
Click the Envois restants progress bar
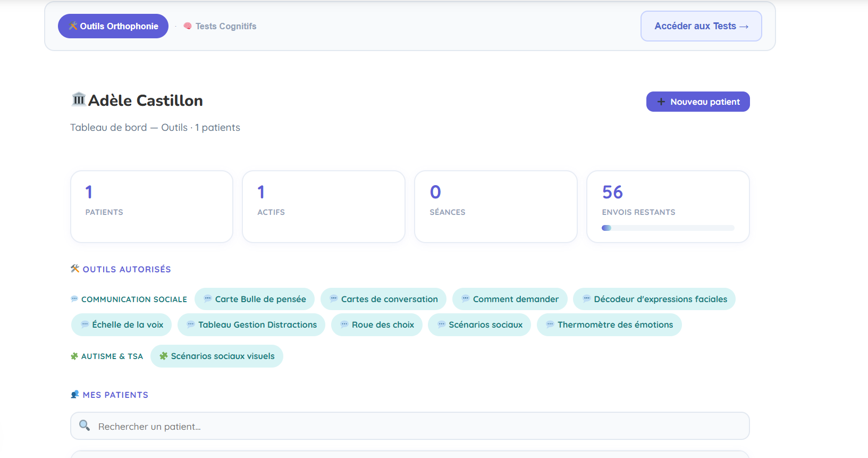[x=668, y=228]
